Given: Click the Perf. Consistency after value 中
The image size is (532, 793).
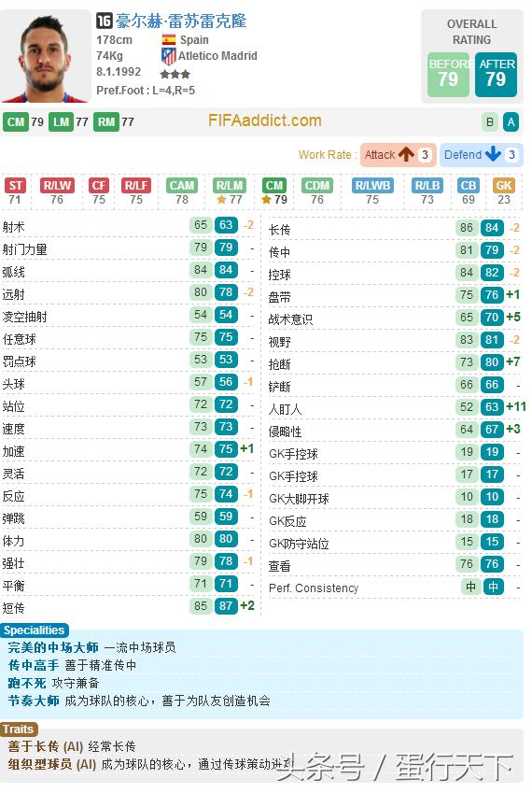Looking at the screenshot, I should (x=493, y=587).
